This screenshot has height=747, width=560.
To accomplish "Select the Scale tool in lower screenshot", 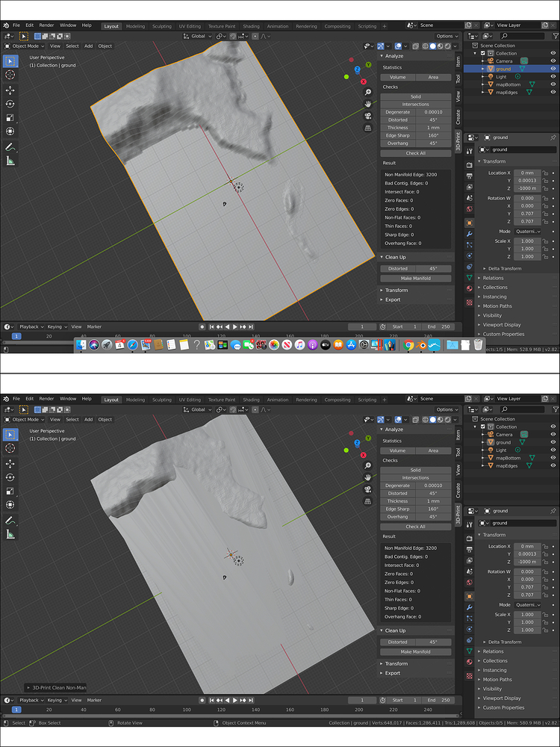I will [10, 492].
